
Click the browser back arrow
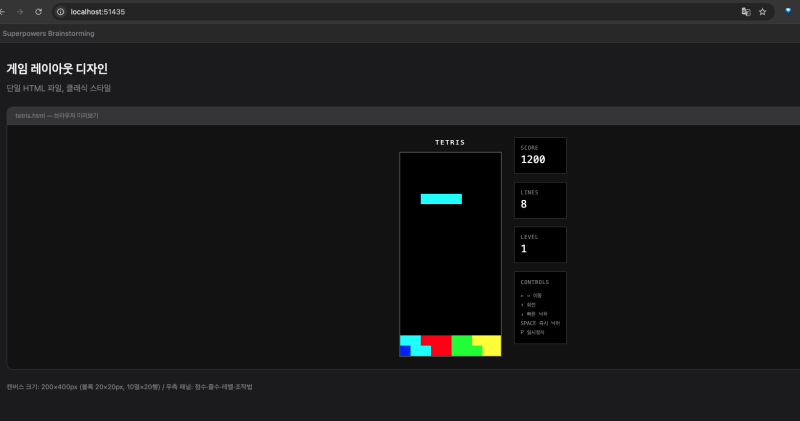3,12
